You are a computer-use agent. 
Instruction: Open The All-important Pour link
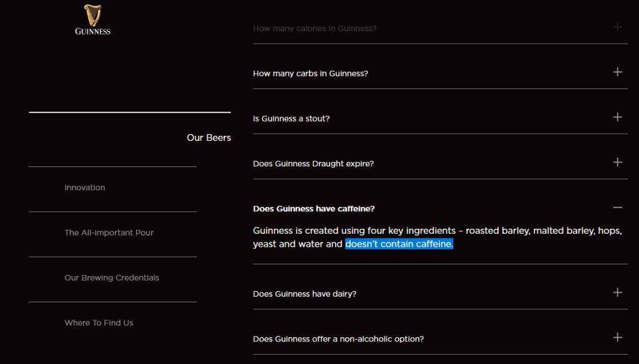109,232
